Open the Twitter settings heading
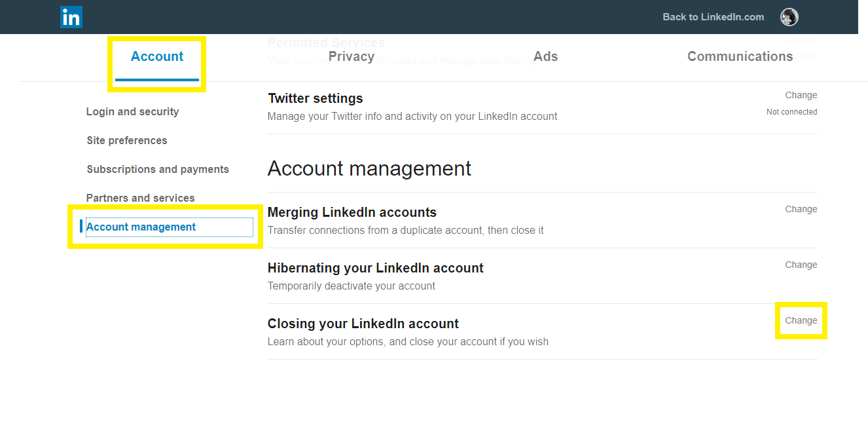The width and height of the screenshot is (868, 431). (x=315, y=98)
